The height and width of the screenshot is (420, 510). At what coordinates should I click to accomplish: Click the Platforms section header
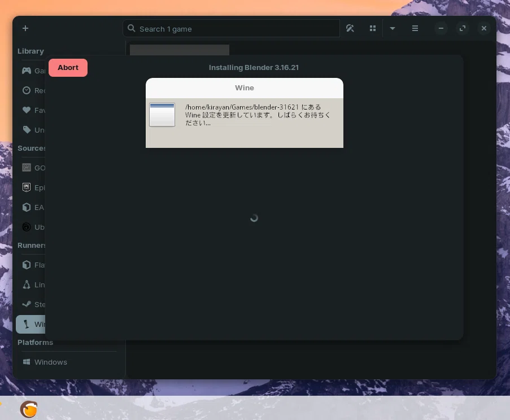(35, 342)
